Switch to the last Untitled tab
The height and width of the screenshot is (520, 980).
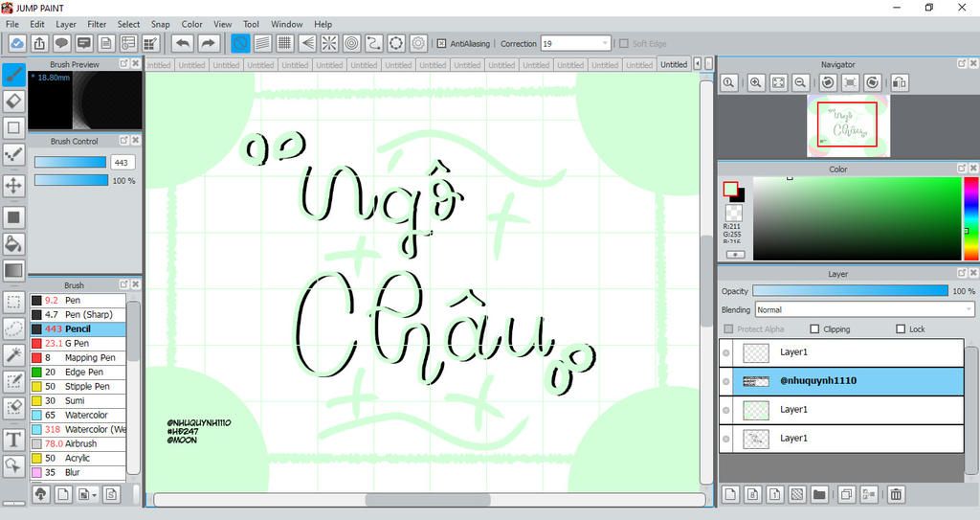click(674, 64)
